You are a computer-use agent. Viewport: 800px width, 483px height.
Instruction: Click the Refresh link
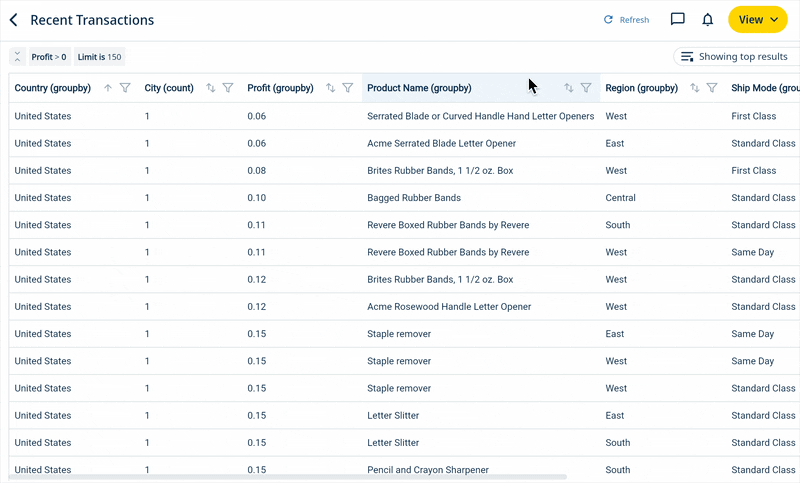(627, 20)
